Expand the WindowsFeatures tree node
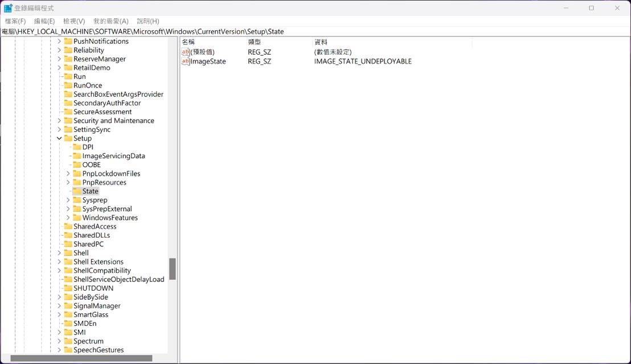Viewport: 631px width, 364px height. (68, 218)
